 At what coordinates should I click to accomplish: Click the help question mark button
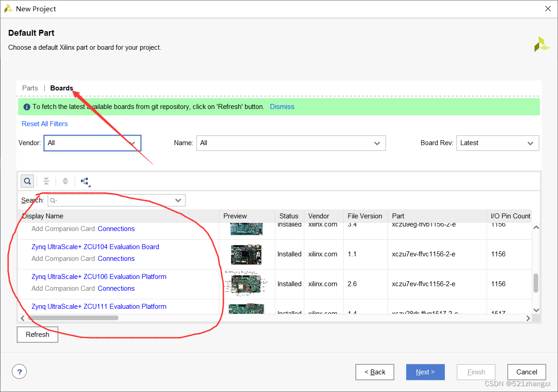pos(19,372)
